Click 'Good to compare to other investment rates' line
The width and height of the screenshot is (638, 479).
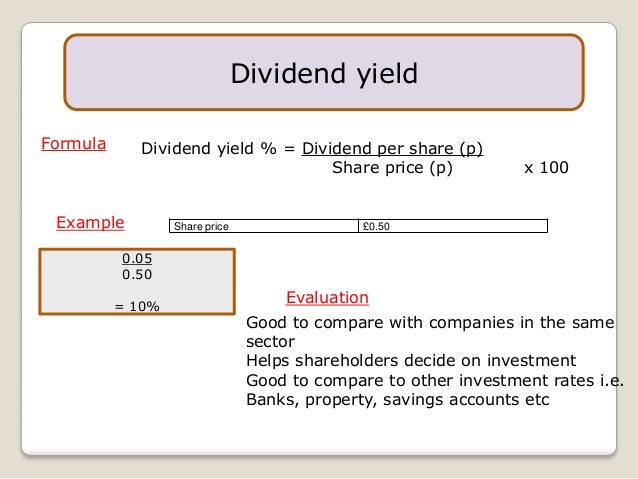435,381
